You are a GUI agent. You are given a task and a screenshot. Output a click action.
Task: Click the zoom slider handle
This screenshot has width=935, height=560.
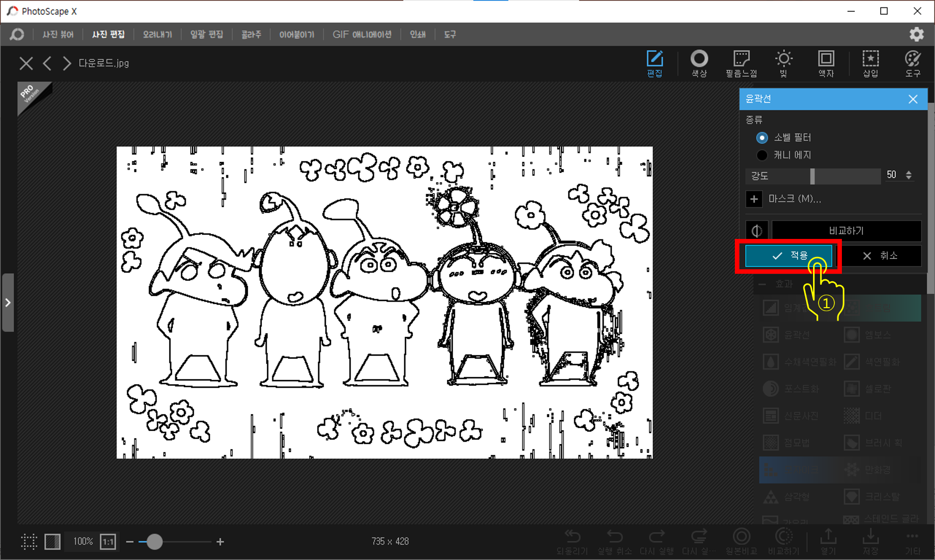tap(155, 542)
